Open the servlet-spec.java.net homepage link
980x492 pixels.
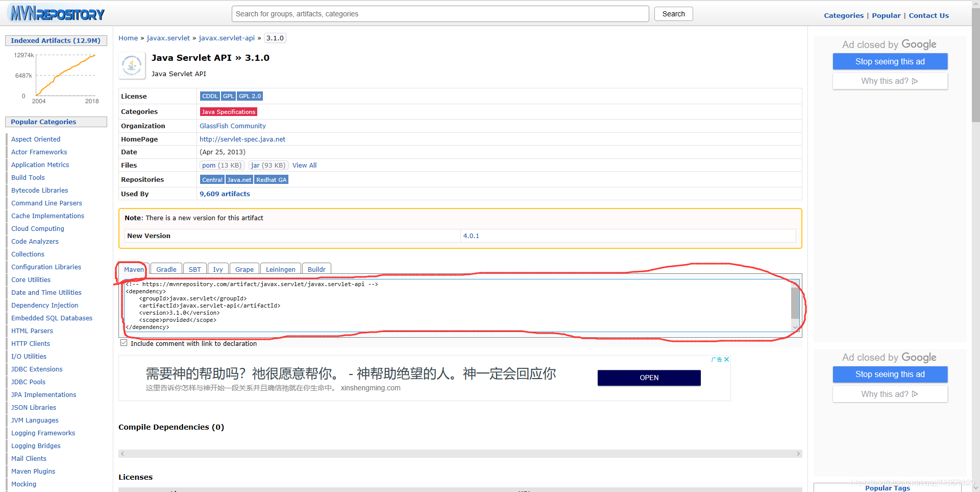(x=242, y=139)
